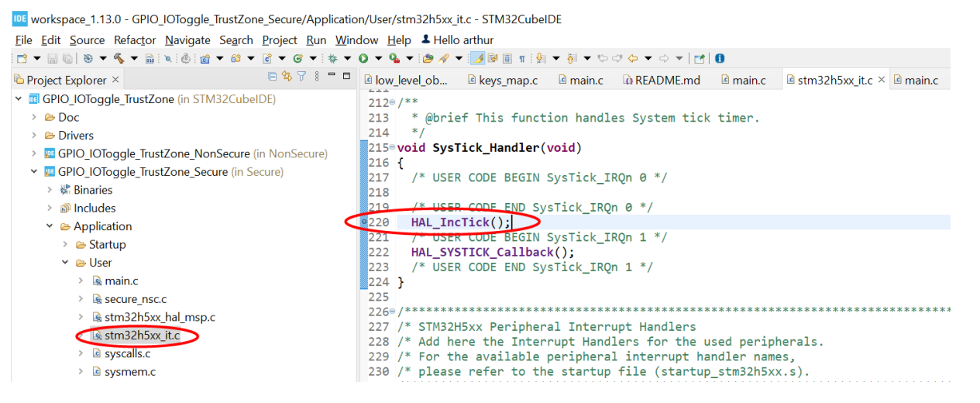Image resolution: width=980 pixels, height=403 pixels.
Task: Switch to the low_level_ob... editor tab
Action: [x=404, y=80]
